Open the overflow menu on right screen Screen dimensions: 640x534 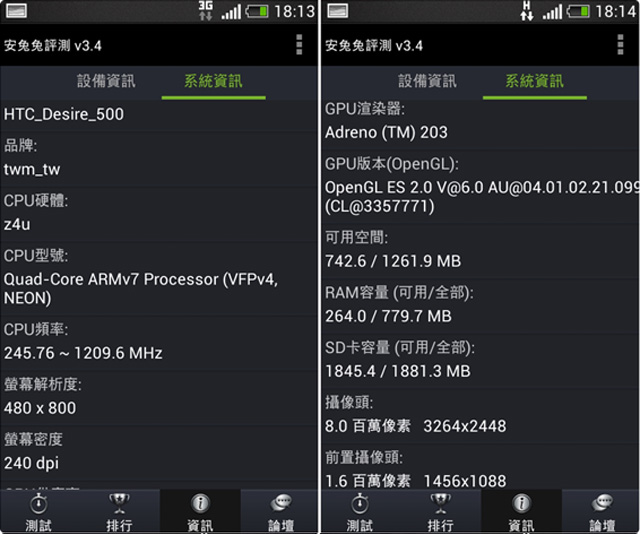tap(620, 44)
